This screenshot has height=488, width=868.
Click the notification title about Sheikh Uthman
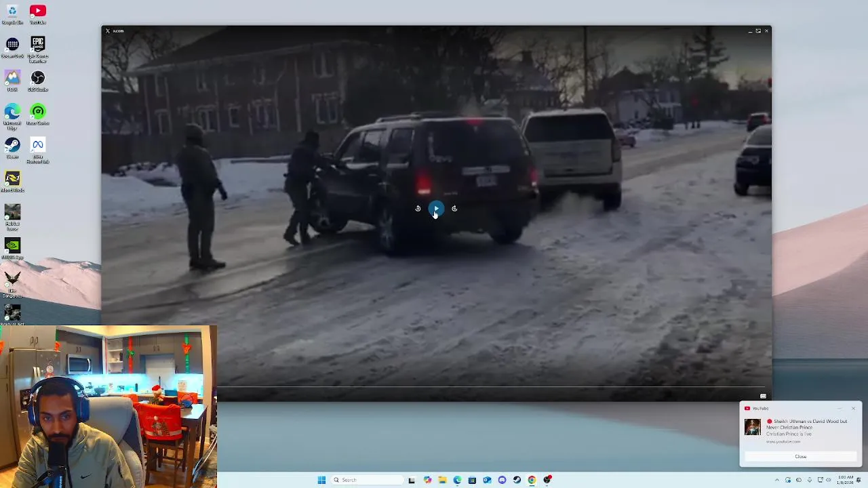click(807, 424)
